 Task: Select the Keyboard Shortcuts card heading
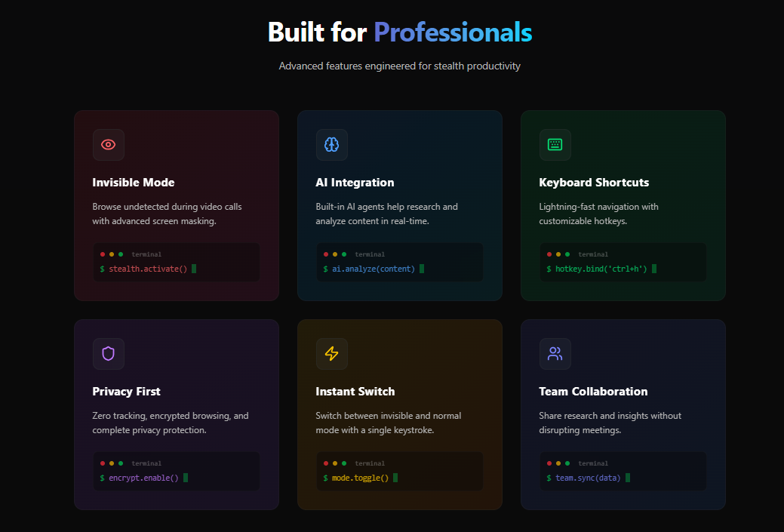(x=594, y=183)
